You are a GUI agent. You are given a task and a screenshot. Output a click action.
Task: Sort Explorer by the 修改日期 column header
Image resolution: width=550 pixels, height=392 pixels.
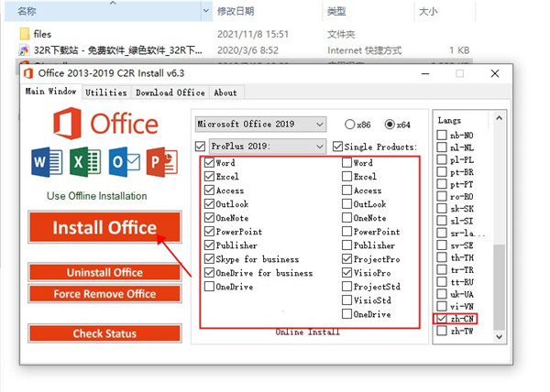236,12
